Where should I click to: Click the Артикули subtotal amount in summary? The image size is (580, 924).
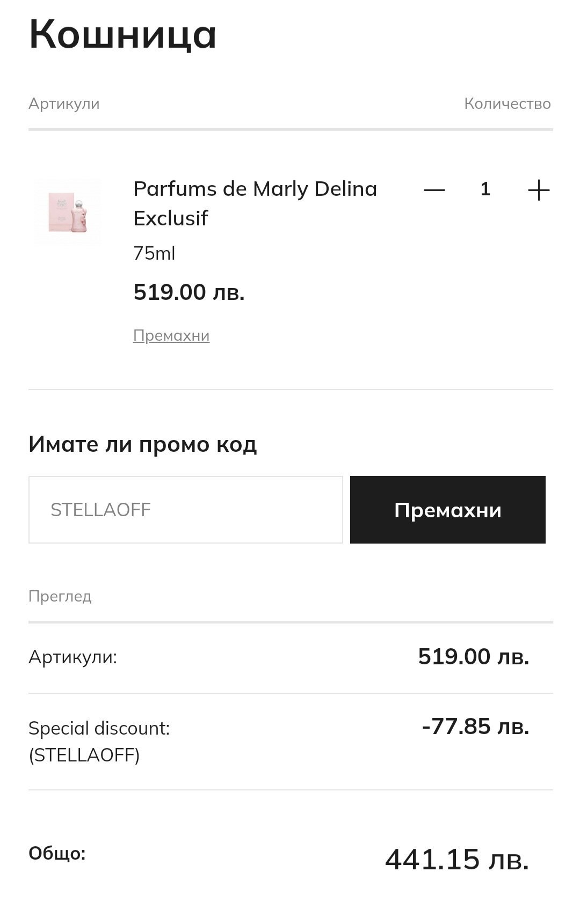pos(474,657)
